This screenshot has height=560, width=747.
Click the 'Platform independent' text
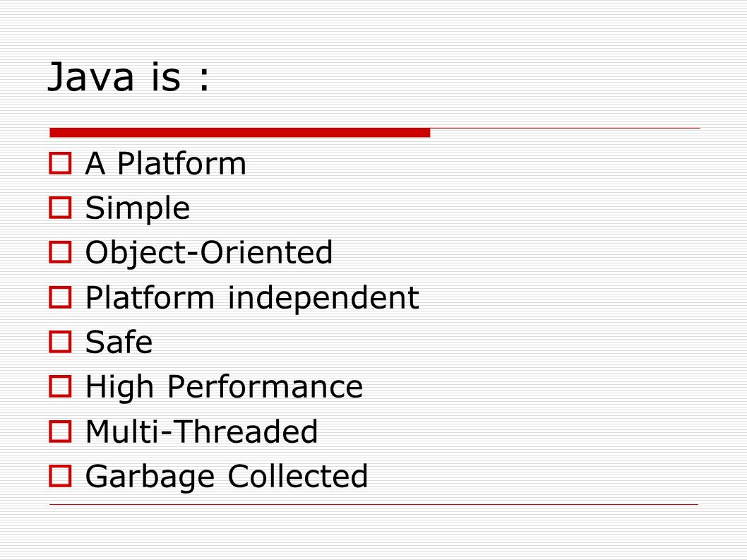(252, 298)
